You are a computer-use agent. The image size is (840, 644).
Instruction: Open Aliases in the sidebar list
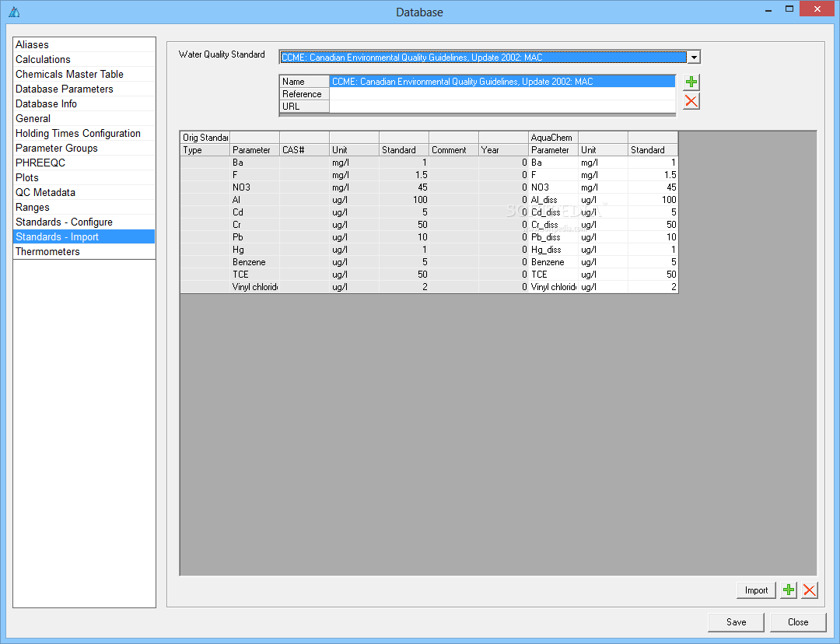point(84,44)
